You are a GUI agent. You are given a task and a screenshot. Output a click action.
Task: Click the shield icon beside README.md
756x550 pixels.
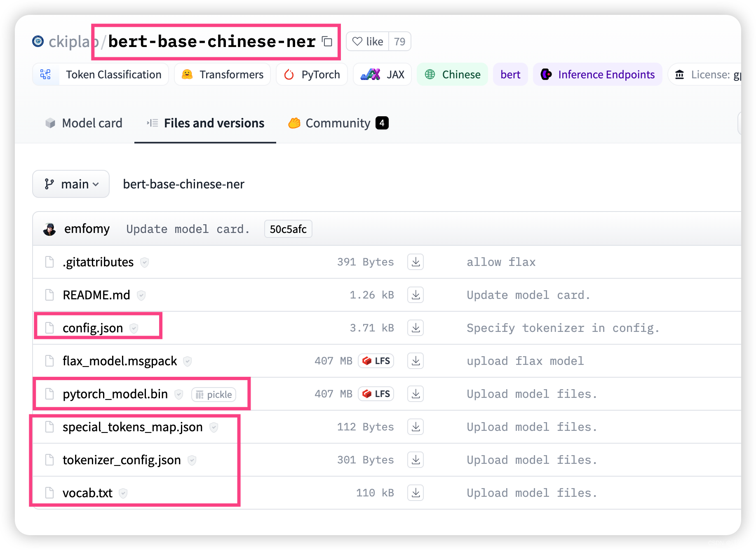click(x=141, y=295)
